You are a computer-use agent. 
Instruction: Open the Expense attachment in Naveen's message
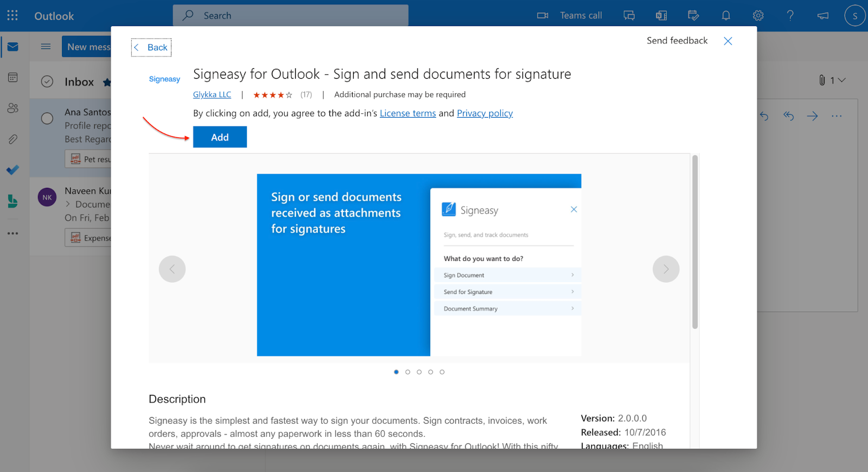click(88, 238)
